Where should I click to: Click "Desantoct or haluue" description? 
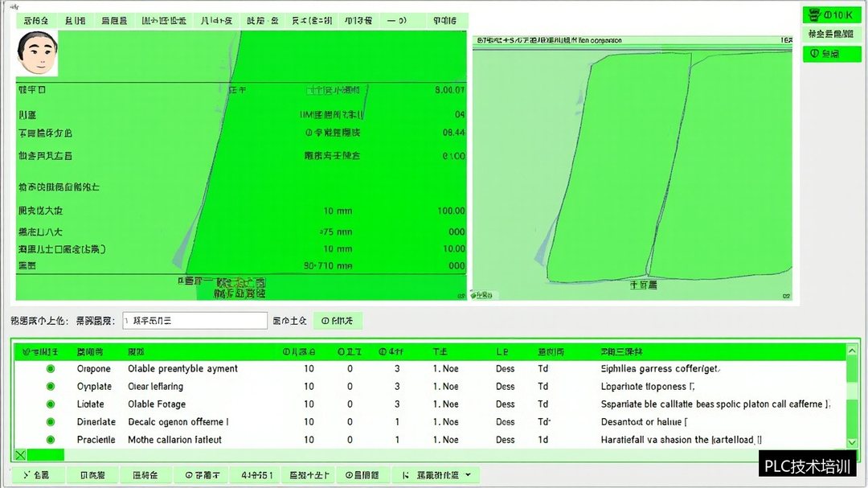(x=644, y=422)
